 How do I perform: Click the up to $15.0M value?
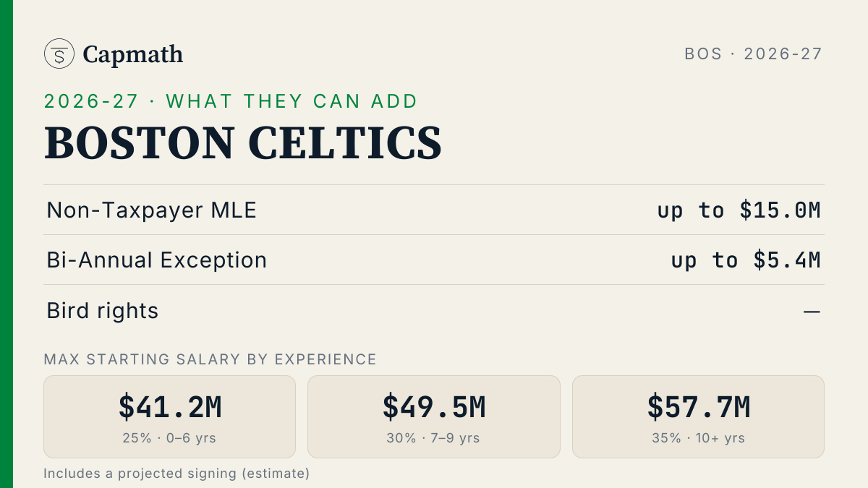(x=739, y=210)
